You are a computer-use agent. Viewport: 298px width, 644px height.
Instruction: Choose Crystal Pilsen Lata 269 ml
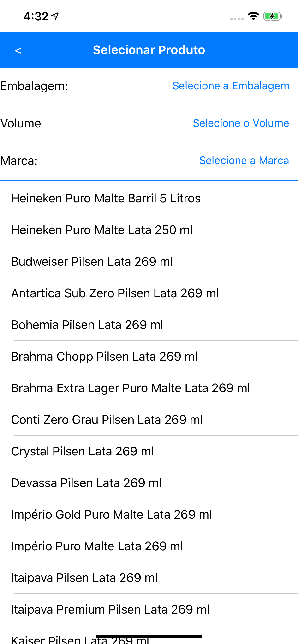149,451
